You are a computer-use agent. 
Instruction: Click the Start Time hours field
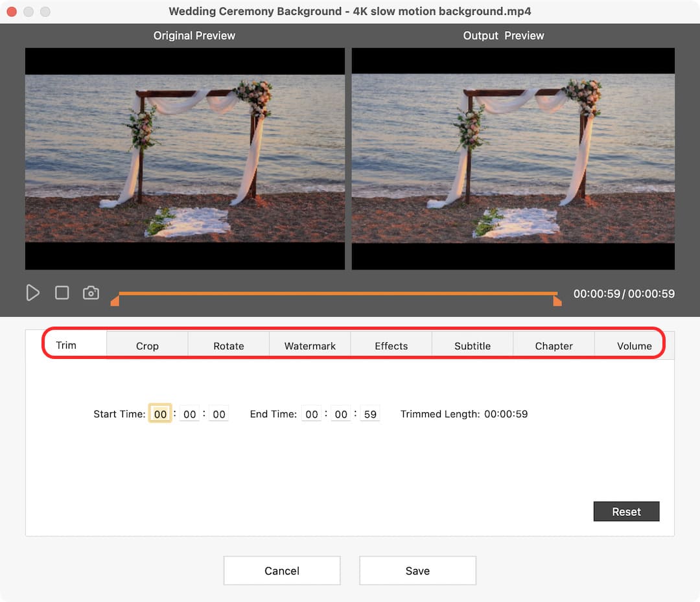pos(160,414)
